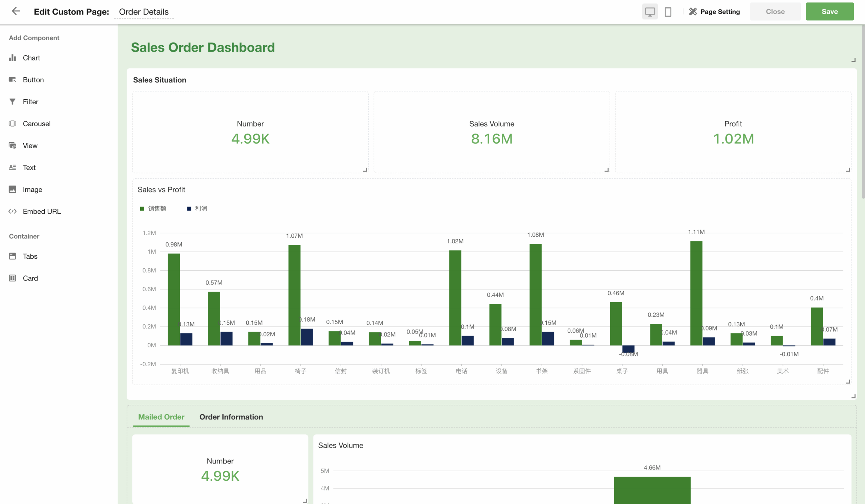Save the custom page
Screen dimensions: 865x504
click(829, 12)
